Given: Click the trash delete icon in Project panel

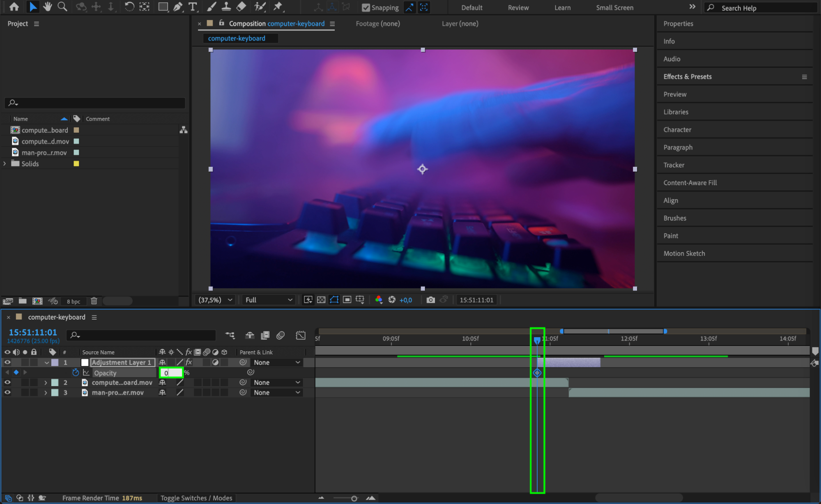Looking at the screenshot, I should click(x=94, y=301).
